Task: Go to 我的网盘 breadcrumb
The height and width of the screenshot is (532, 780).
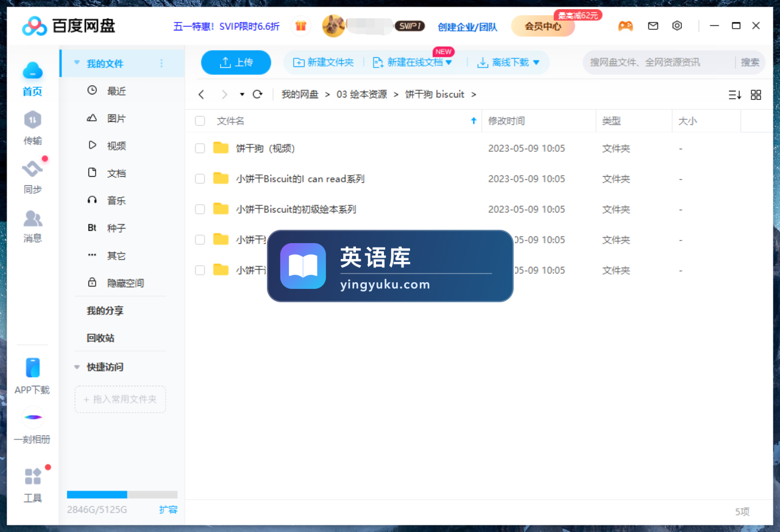Action: pos(300,94)
